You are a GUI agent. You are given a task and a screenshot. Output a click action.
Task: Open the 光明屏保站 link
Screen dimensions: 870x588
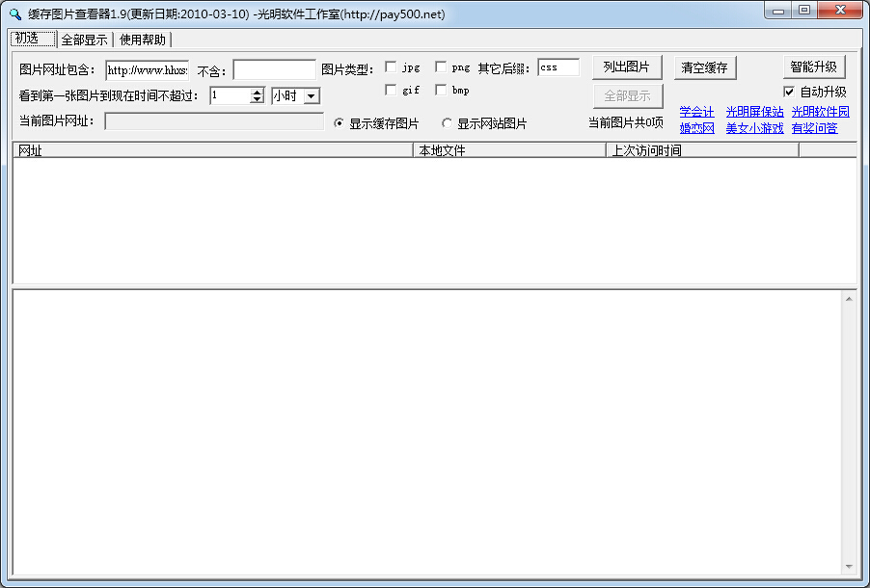[754, 112]
